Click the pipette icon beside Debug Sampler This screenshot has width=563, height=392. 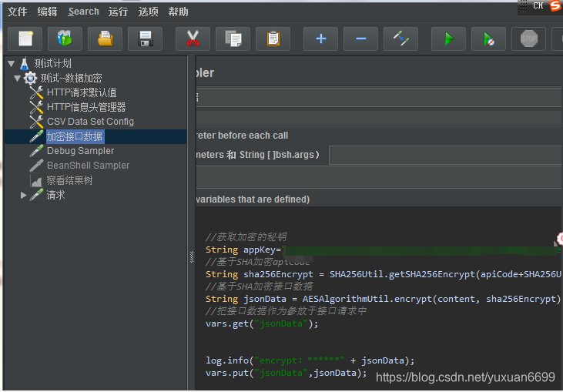(36, 151)
